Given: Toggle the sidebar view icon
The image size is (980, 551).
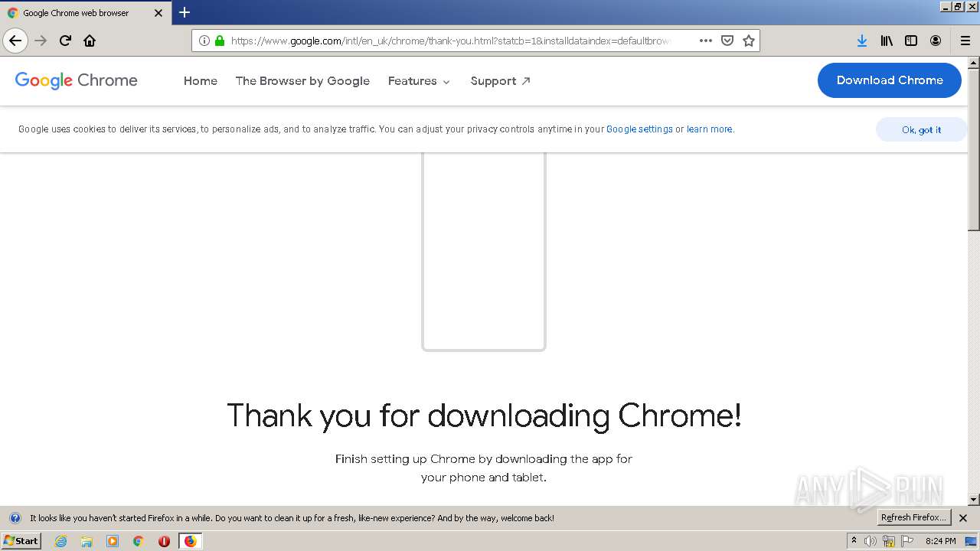Looking at the screenshot, I should click(x=911, y=41).
